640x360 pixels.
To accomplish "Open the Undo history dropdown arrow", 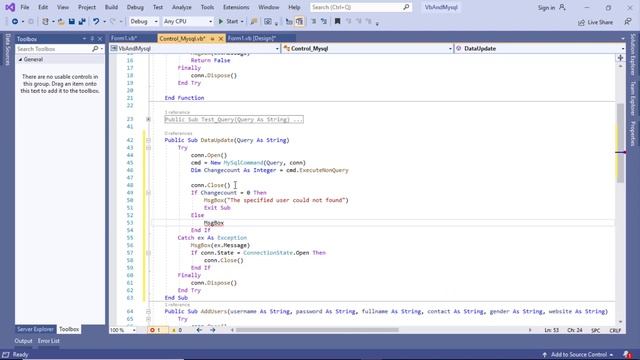I will (104, 21).
